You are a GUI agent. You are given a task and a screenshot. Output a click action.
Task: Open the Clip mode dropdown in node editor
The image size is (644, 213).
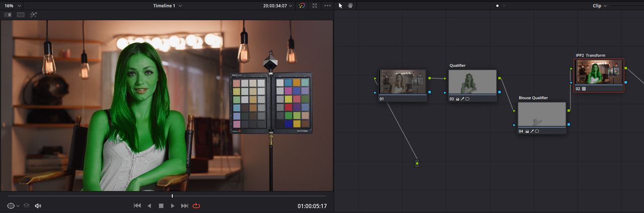click(600, 6)
